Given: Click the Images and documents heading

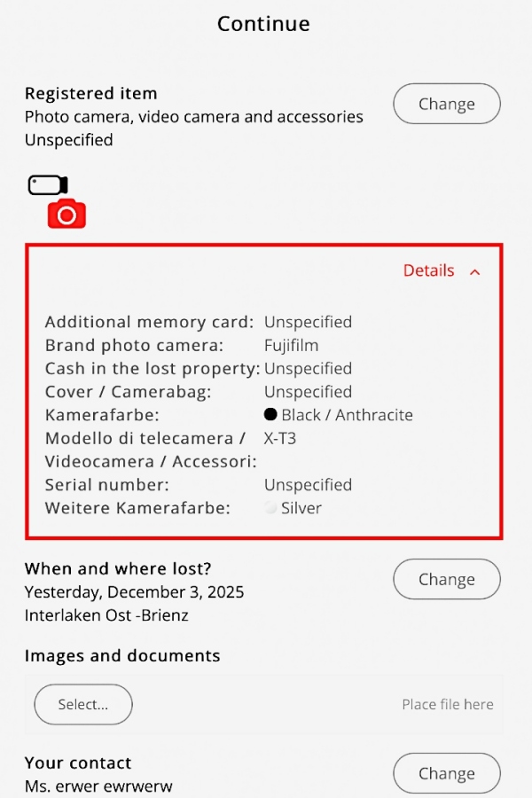Looking at the screenshot, I should click(x=122, y=655).
